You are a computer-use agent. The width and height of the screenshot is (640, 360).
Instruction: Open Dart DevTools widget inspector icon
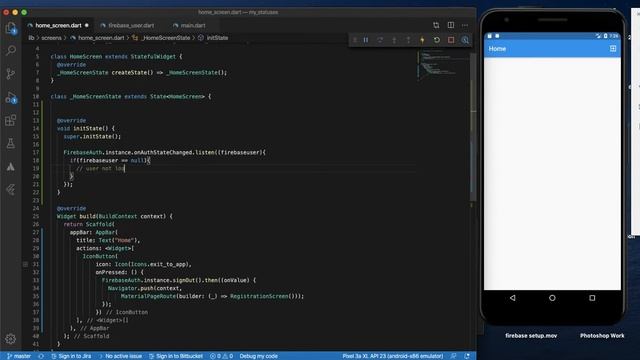[465, 40]
